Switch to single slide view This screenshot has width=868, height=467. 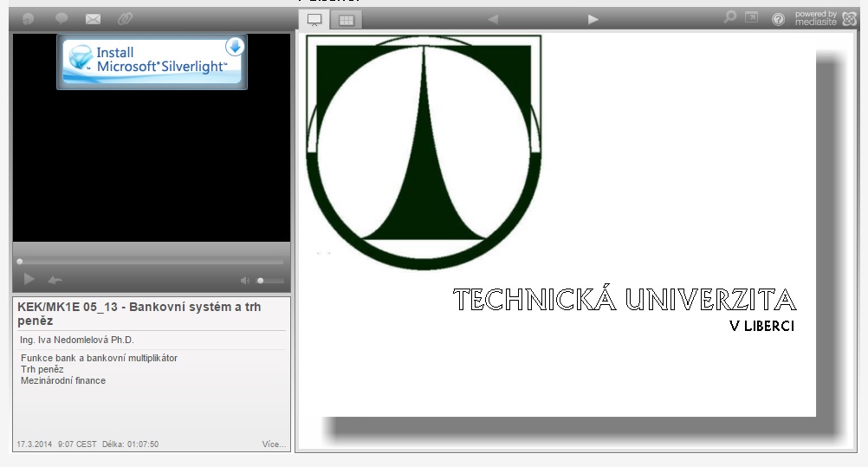[x=314, y=19]
